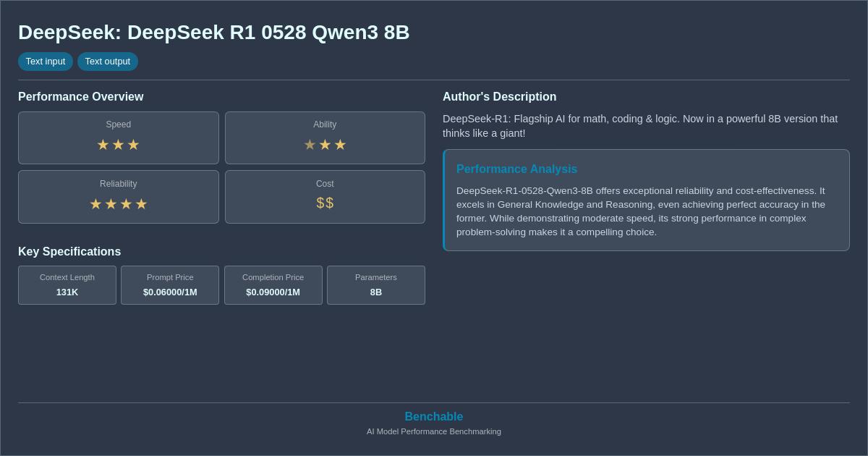This screenshot has height=456, width=868.
Task: Click the Context Length "131K" card
Action: 67,285
